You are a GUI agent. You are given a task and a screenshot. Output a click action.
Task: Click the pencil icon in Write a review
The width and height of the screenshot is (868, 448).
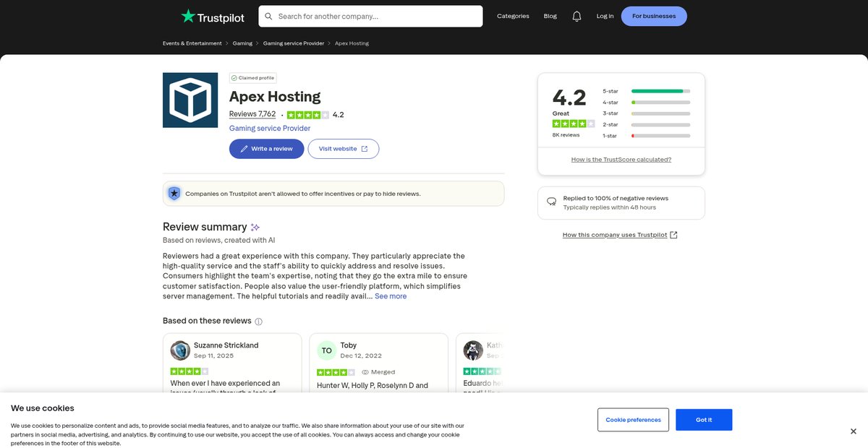click(244, 149)
